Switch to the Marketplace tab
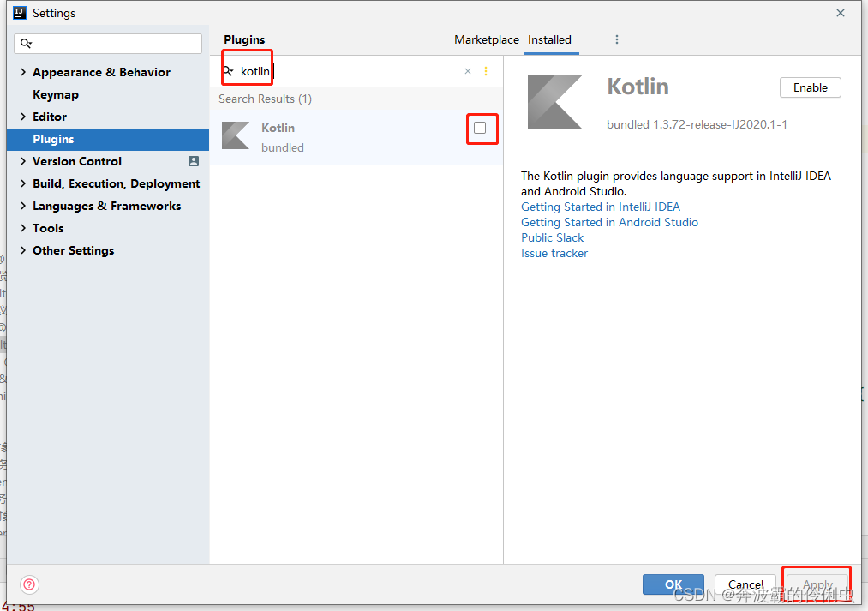 pyautogui.click(x=487, y=39)
